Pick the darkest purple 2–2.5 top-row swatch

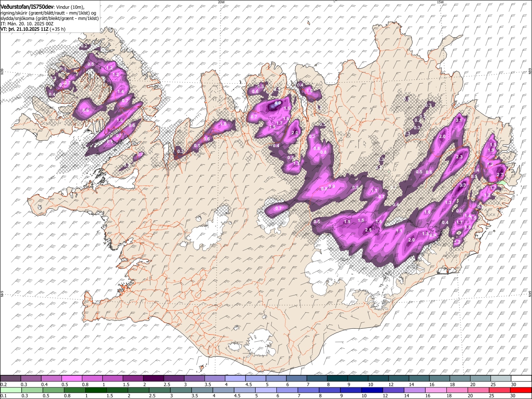153,378
